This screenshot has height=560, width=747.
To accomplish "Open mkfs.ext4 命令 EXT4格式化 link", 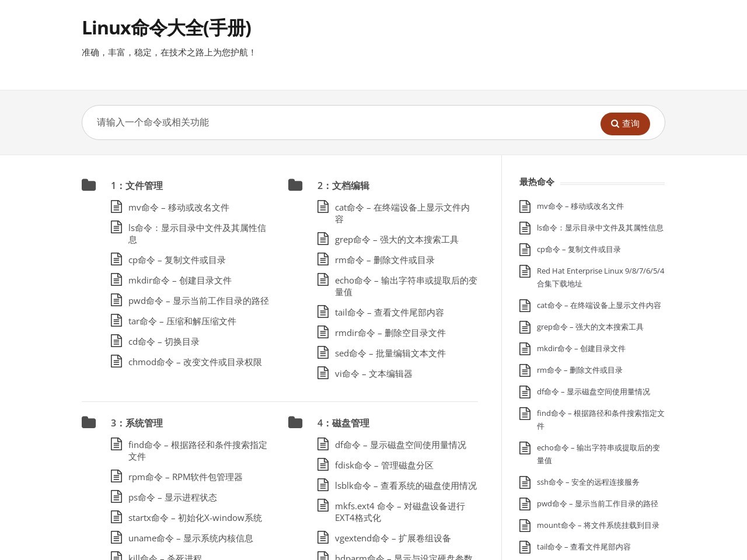I will (400, 512).
